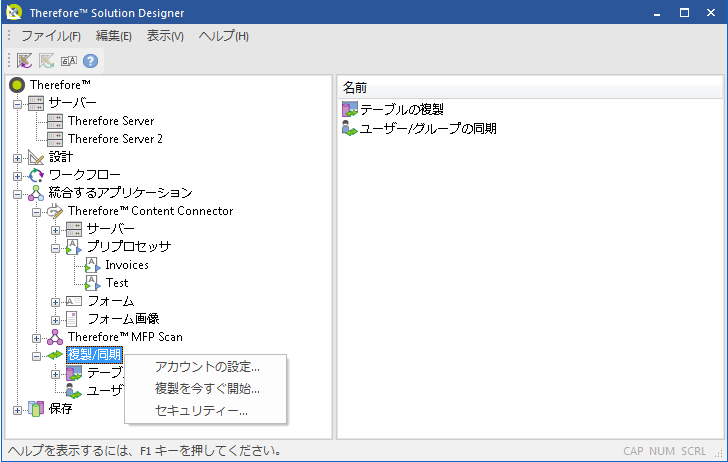Click the 設計 ruler icon in tree
The image size is (728, 462).
pos(36,157)
